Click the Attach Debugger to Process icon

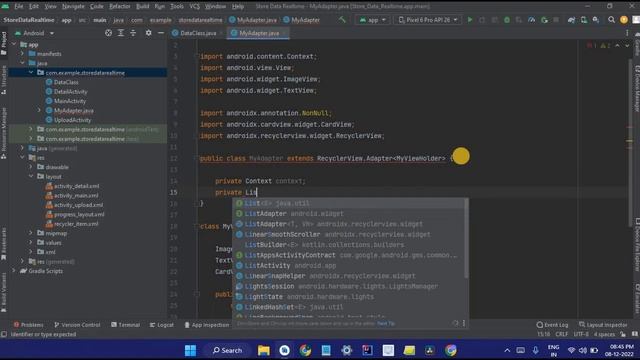click(544, 20)
